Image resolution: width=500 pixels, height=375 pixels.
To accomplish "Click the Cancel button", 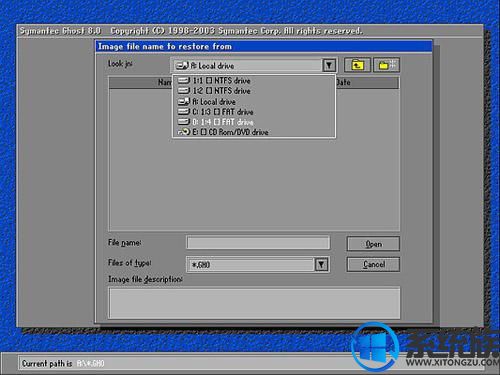I will 373,264.
